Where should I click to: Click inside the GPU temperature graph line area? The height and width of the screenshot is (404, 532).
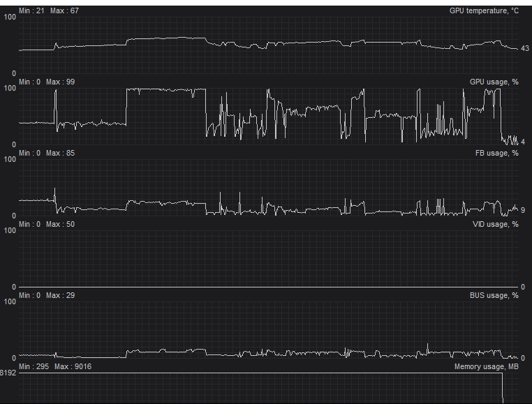[268, 45]
